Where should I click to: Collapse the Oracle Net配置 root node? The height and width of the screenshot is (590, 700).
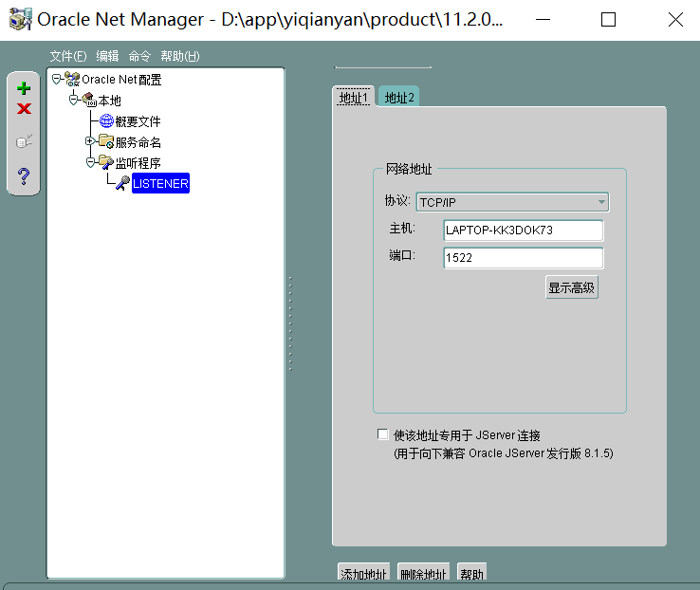tap(56, 80)
